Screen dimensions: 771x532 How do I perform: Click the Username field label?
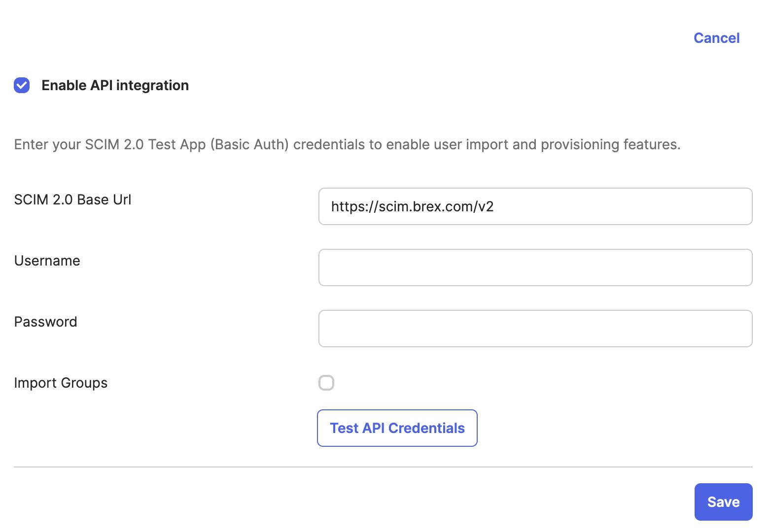(47, 261)
